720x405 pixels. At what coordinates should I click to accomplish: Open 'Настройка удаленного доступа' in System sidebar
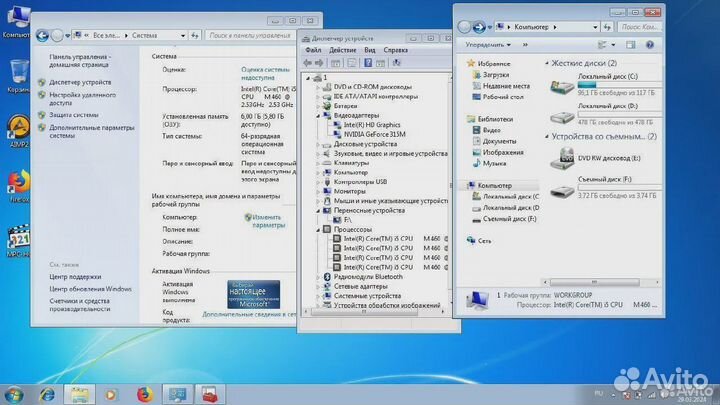tap(83, 99)
